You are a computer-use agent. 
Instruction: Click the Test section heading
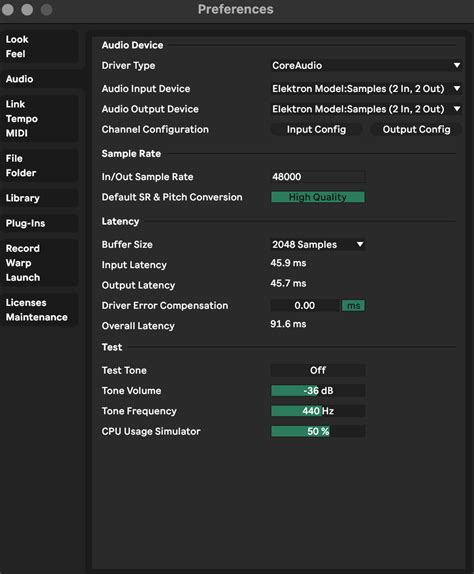click(112, 347)
